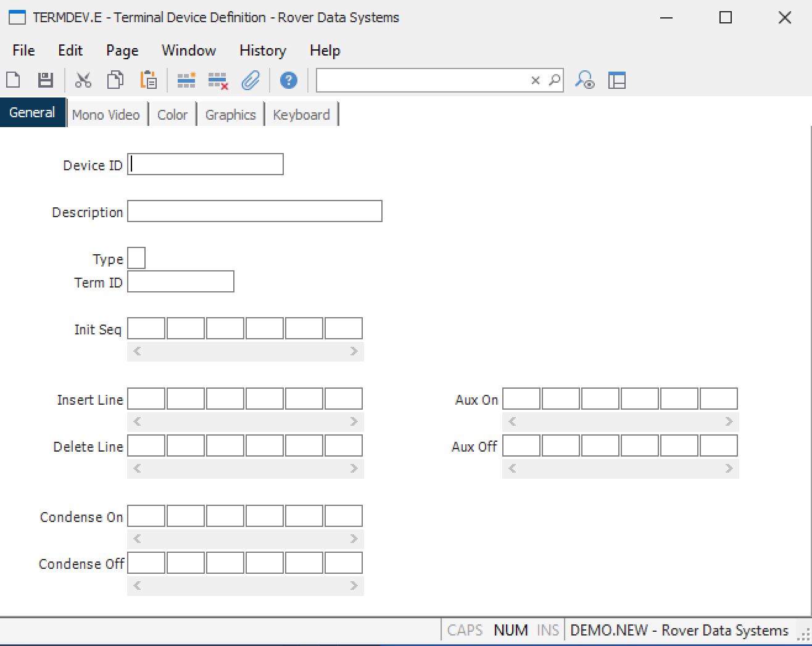The image size is (812, 646).
Task: Click the layout panel icon in toolbar
Action: click(x=616, y=80)
